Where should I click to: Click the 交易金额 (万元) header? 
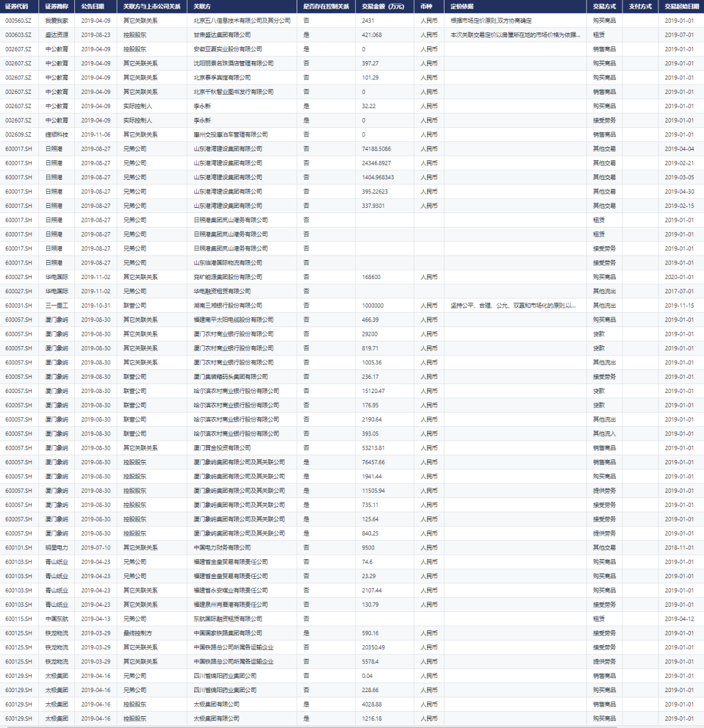click(x=383, y=7)
